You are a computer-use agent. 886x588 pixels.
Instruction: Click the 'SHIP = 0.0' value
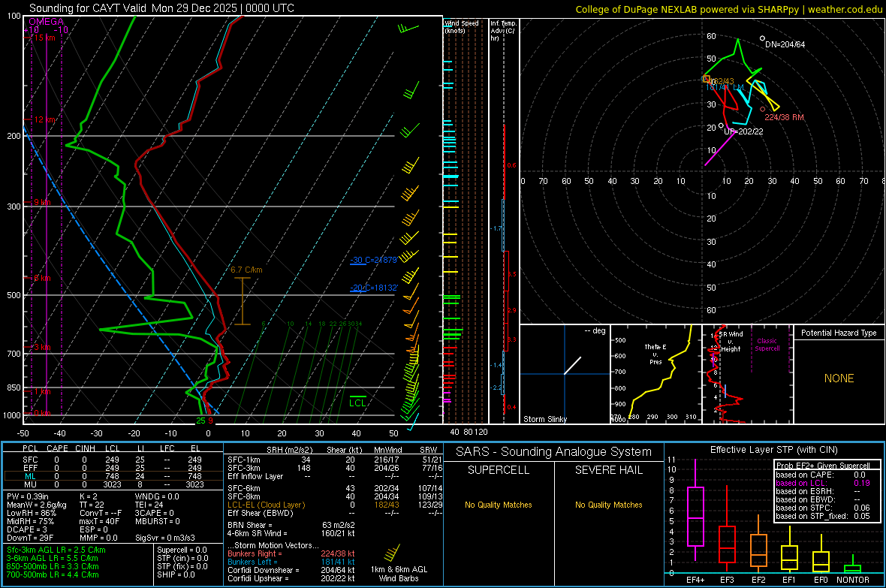point(176,574)
